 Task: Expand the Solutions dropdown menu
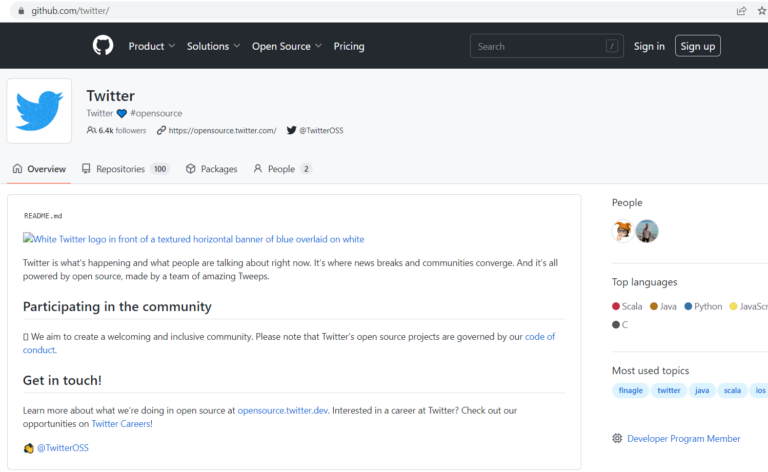(213, 46)
